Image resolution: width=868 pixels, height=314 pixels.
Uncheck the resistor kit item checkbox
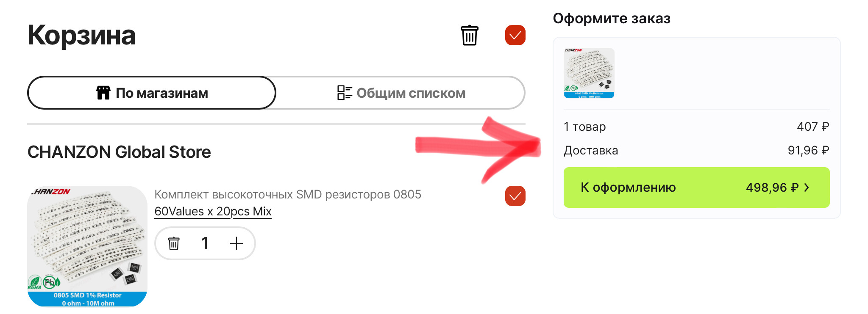[515, 196]
